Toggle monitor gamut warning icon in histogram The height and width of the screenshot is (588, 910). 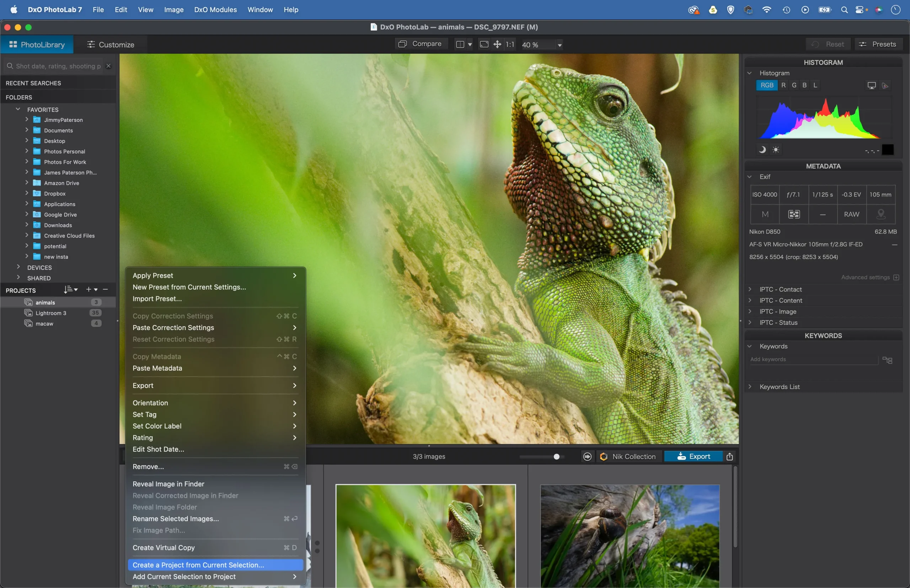pos(871,86)
